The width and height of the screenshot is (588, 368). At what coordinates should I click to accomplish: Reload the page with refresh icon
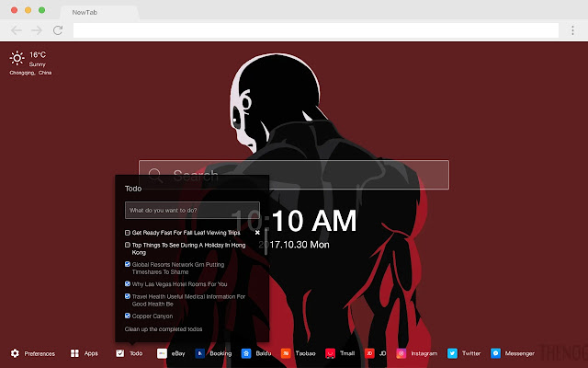click(58, 30)
